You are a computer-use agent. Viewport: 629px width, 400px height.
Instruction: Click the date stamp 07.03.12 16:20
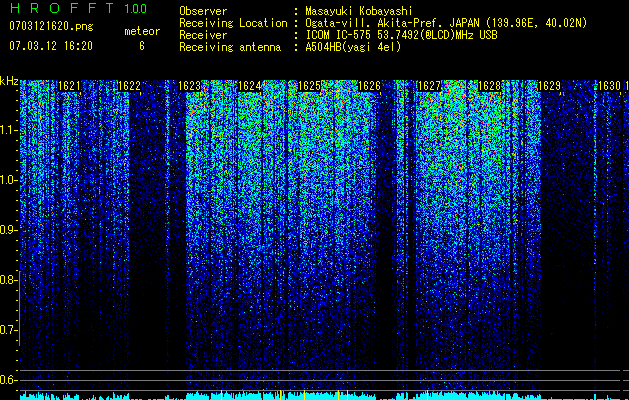[51, 46]
